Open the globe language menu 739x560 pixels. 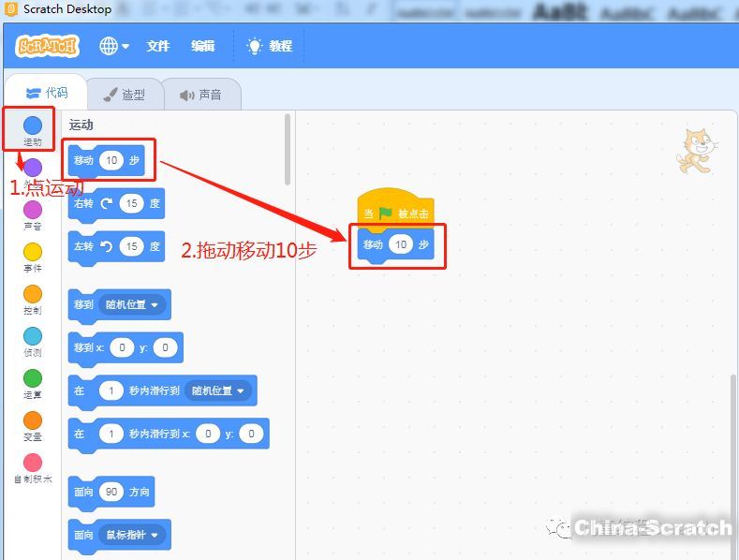[113, 46]
